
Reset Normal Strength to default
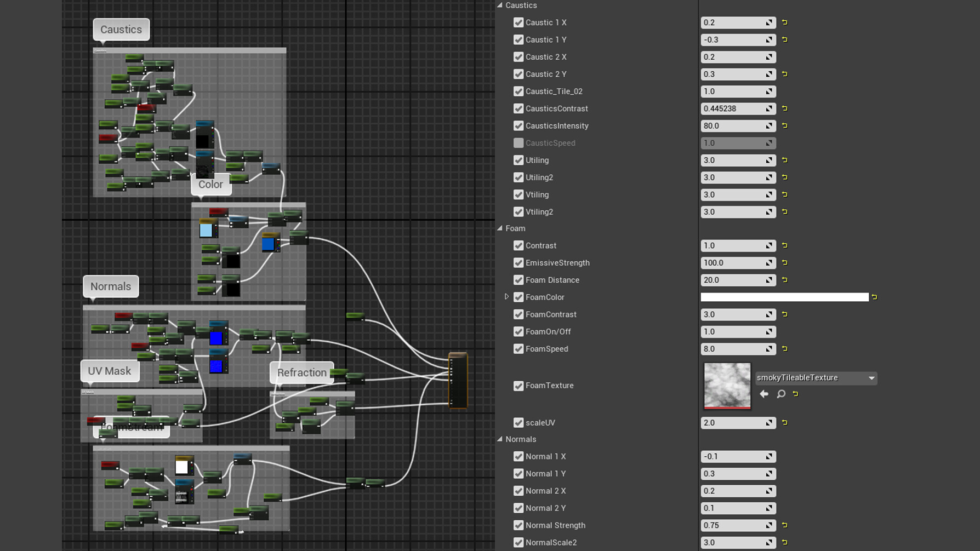tap(784, 525)
